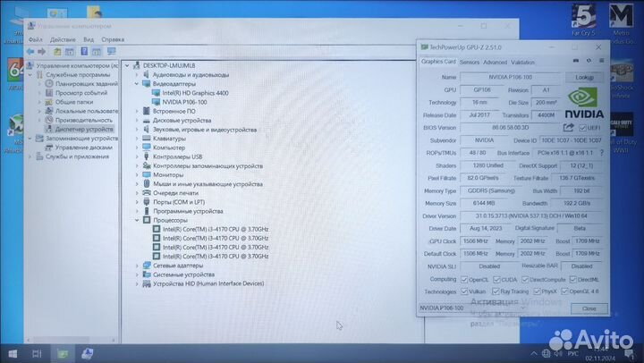Click the Forward arrow in Computer Management toolbar
This screenshot has width=644, height=363.
tap(41, 51)
